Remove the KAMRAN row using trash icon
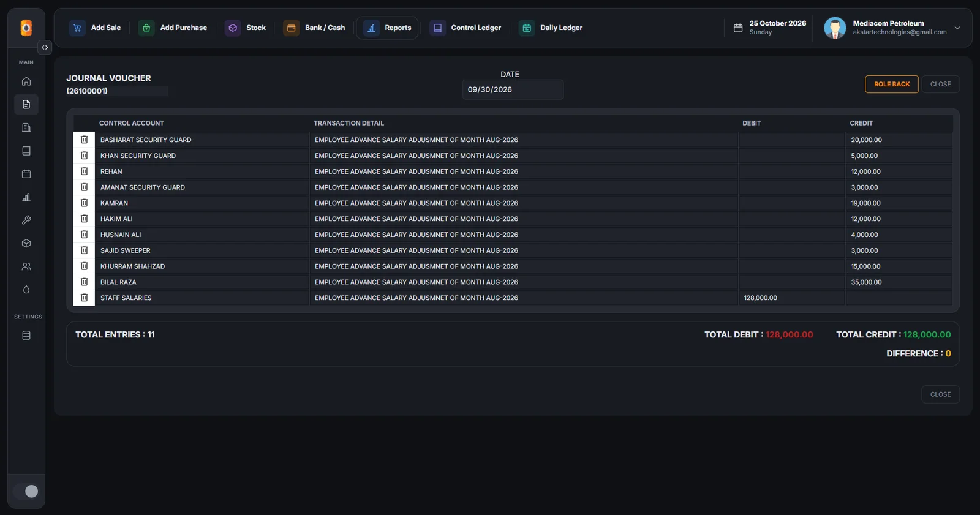Viewport: 980px width, 515px height. (x=84, y=203)
